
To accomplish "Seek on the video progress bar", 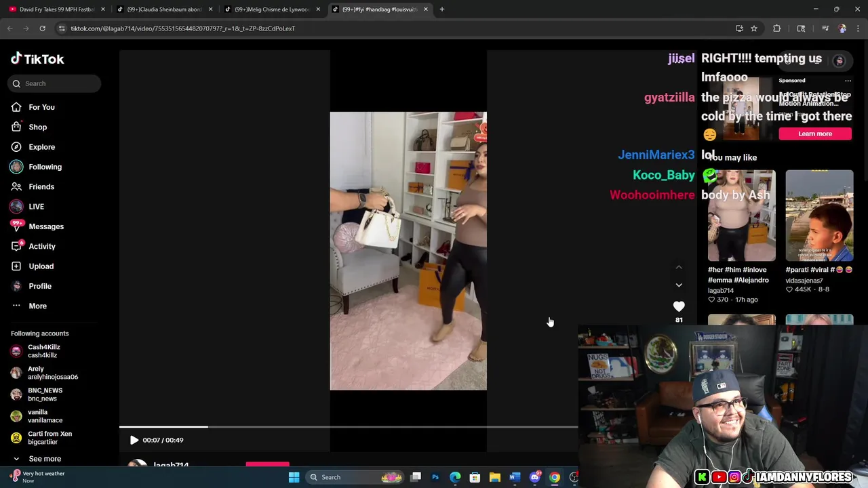I will coord(349,427).
